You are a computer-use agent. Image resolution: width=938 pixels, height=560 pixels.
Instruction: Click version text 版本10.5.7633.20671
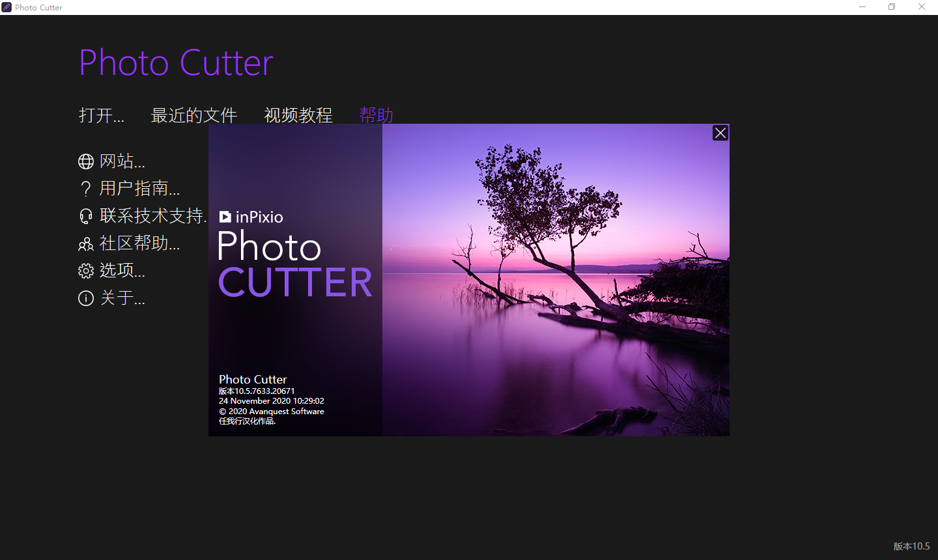coord(257,391)
